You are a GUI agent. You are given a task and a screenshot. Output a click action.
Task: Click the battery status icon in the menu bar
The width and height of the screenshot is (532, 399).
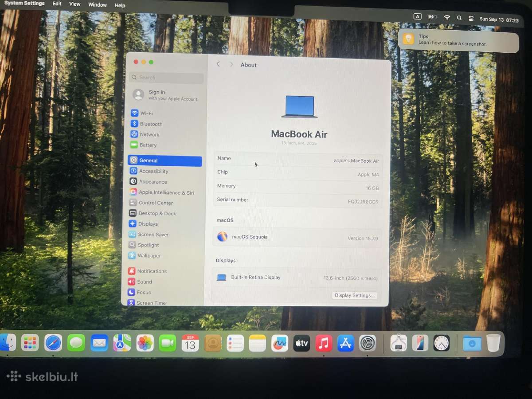(x=432, y=17)
